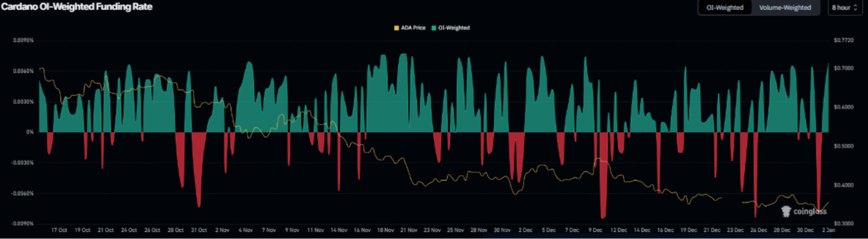Switch to the OI-Weighted tab
Viewport: 868px width, 239px height.
tap(724, 8)
